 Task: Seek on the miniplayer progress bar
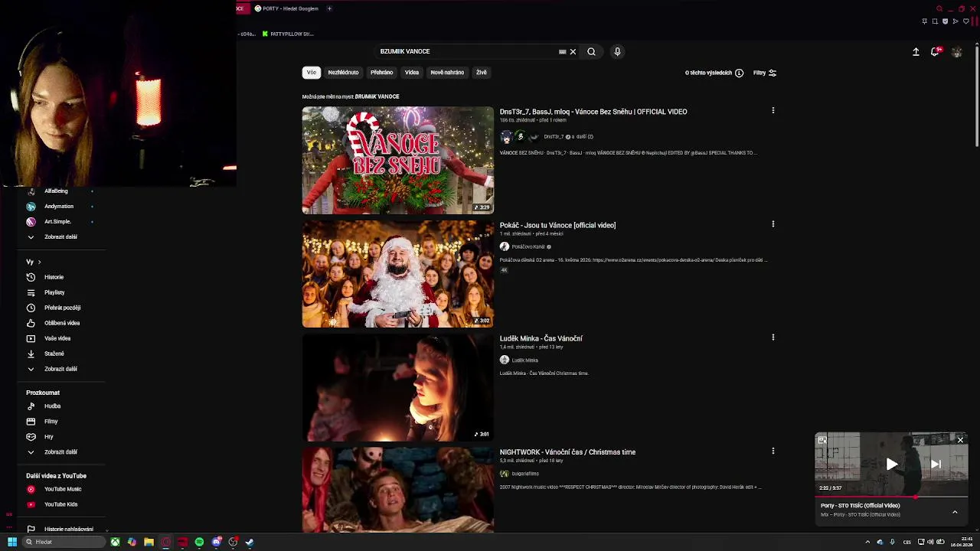coord(891,497)
